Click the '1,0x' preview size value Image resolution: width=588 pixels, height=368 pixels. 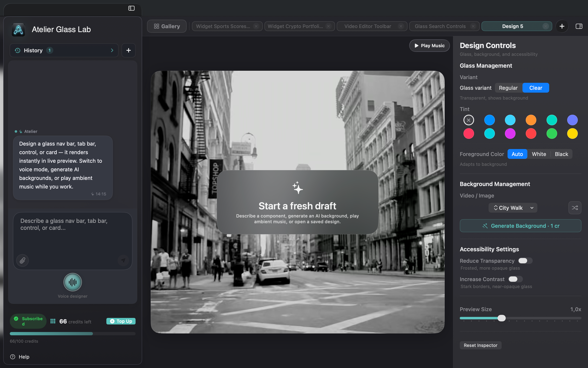pos(576,309)
